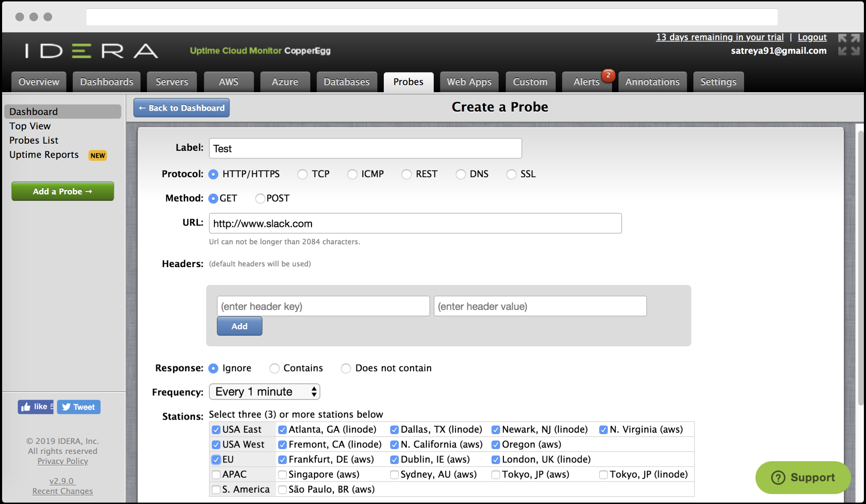Click into the URL input field
The image size is (866, 504).
(415, 224)
